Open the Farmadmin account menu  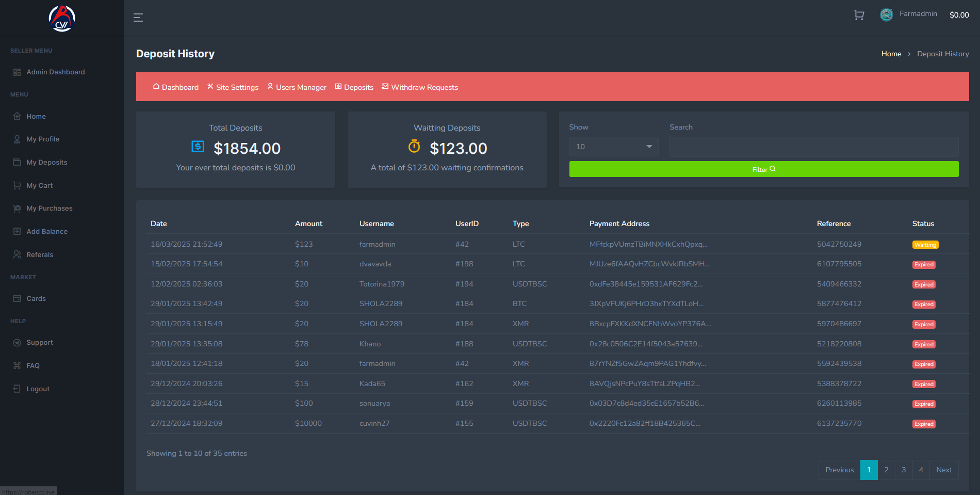pos(918,14)
